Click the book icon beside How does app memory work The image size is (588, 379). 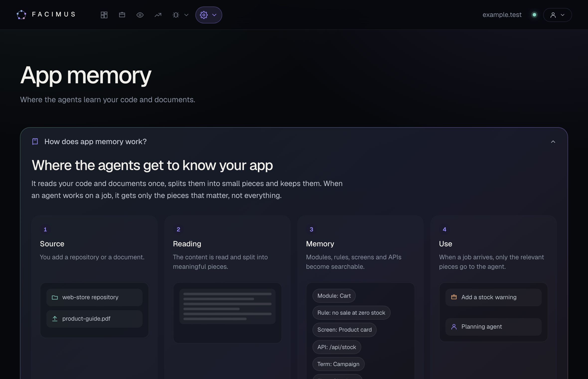point(35,142)
